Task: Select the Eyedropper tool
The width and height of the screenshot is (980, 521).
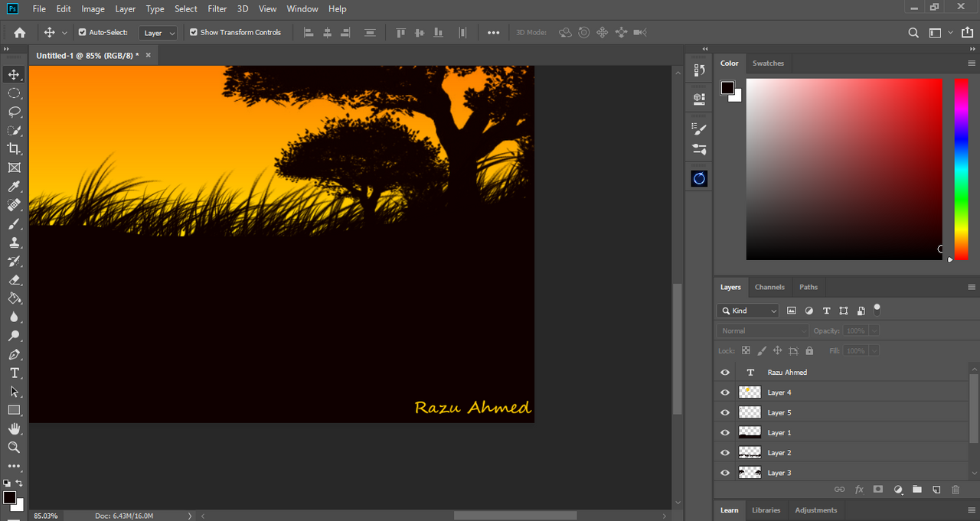Action: pyautogui.click(x=14, y=187)
